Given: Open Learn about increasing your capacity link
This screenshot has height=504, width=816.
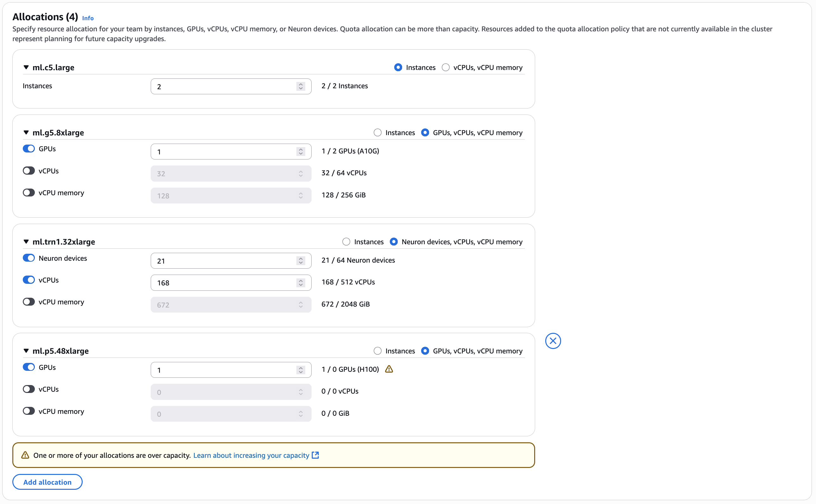Looking at the screenshot, I should (x=251, y=455).
